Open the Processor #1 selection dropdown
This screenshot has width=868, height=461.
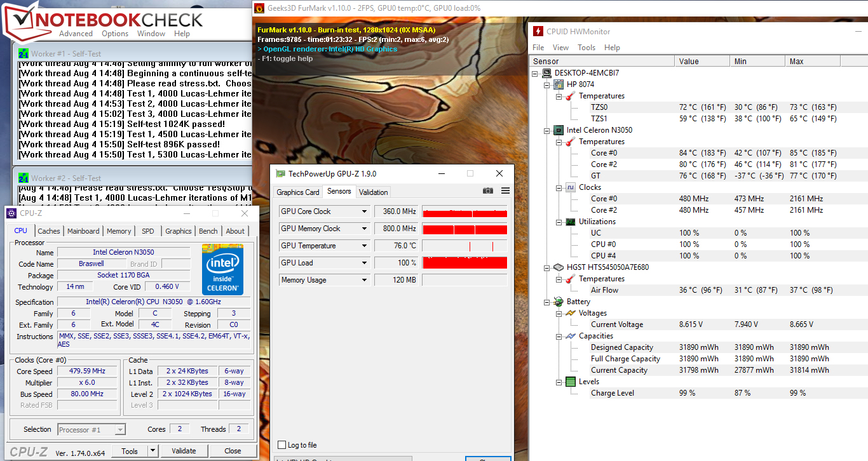point(120,430)
